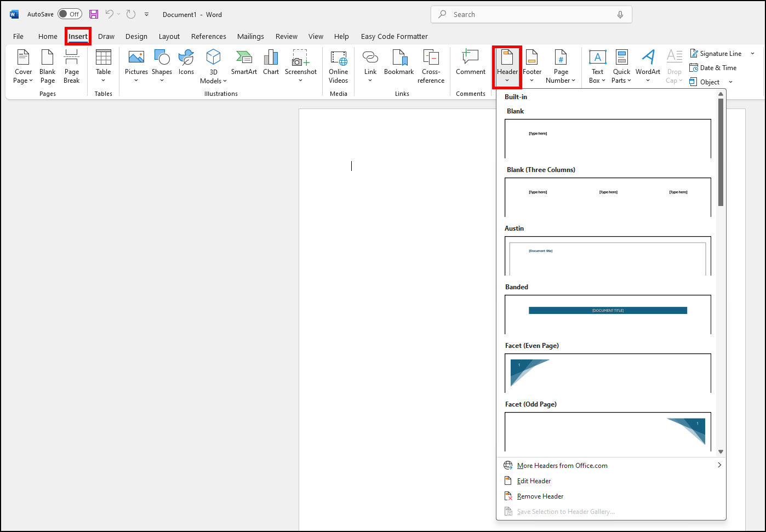Choose Edit Header from the menu
This screenshot has height=532, width=766.
click(x=534, y=480)
